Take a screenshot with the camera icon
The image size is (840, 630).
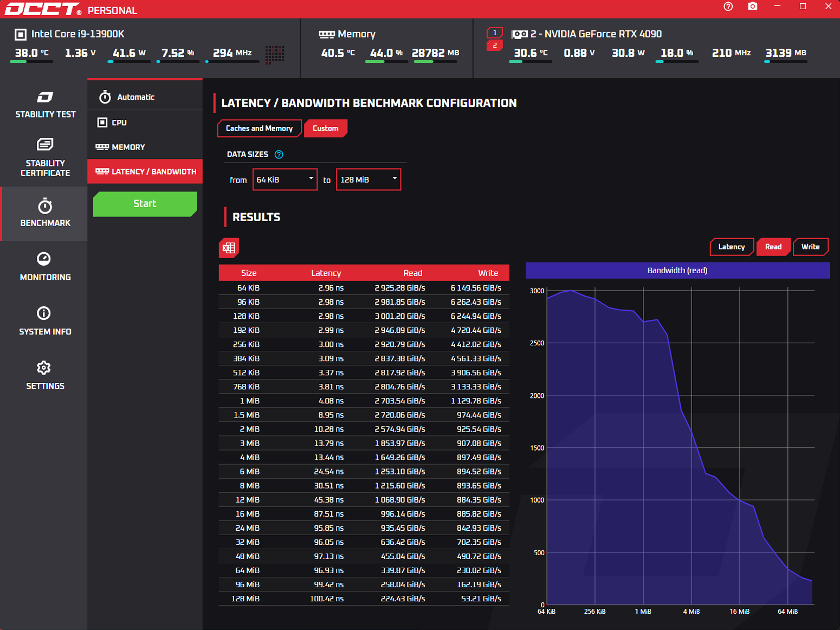[753, 7]
